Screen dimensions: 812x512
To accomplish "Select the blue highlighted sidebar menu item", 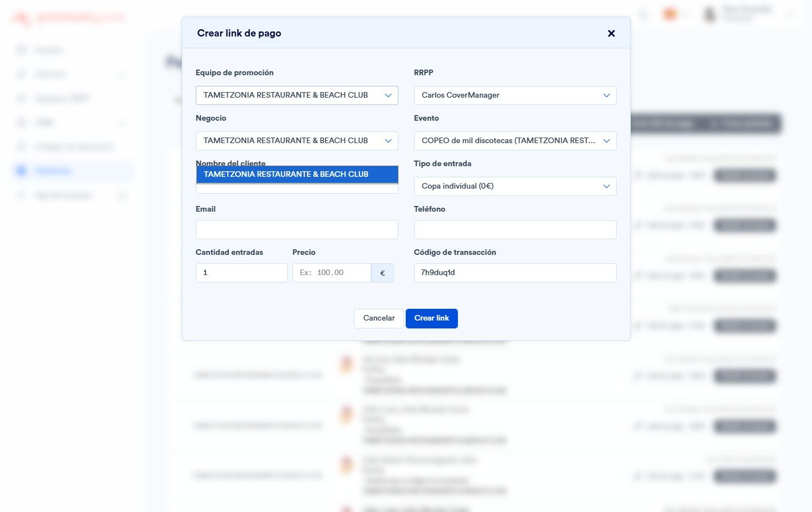I will click(x=72, y=171).
